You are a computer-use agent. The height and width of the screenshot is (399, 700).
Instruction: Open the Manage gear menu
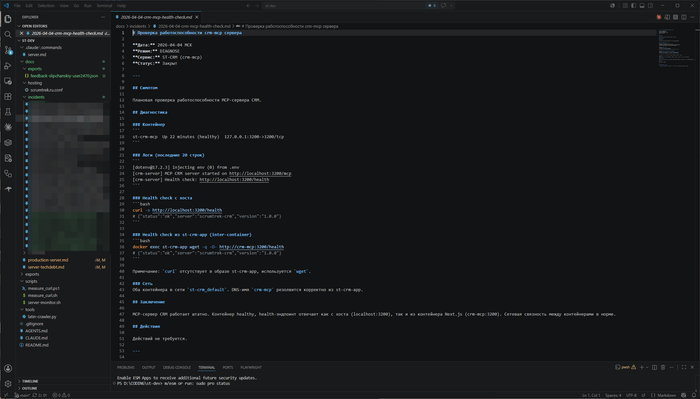tap(8, 383)
